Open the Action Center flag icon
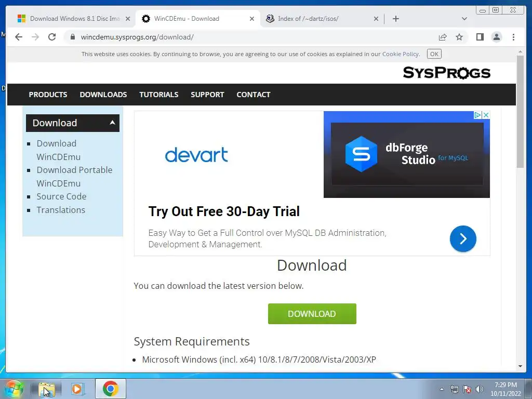 (x=467, y=389)
